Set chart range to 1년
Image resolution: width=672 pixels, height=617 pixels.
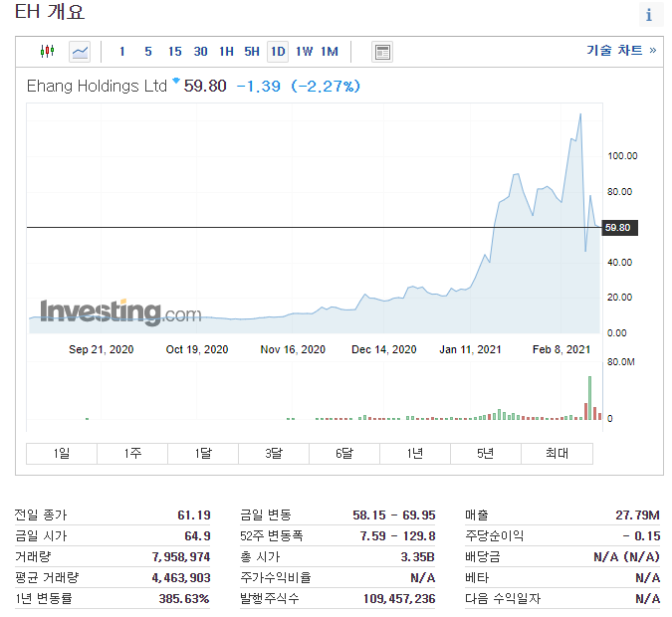pos(415,454)
